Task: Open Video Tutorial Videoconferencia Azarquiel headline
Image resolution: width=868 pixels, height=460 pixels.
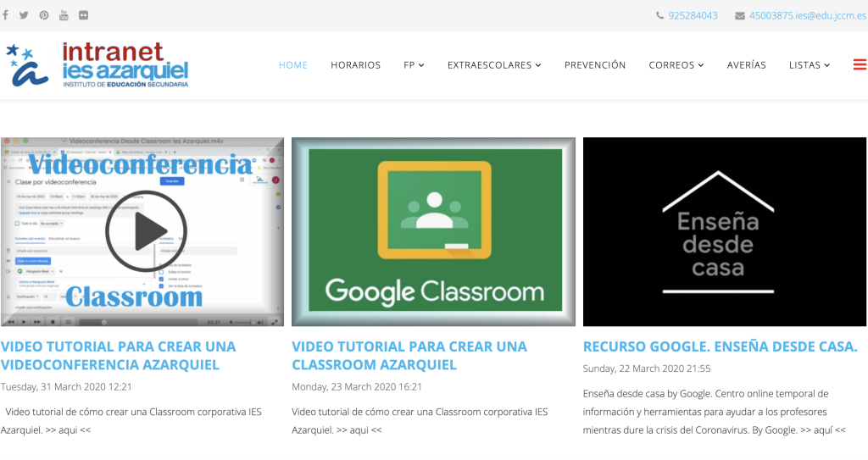Action: pos(118,356)
